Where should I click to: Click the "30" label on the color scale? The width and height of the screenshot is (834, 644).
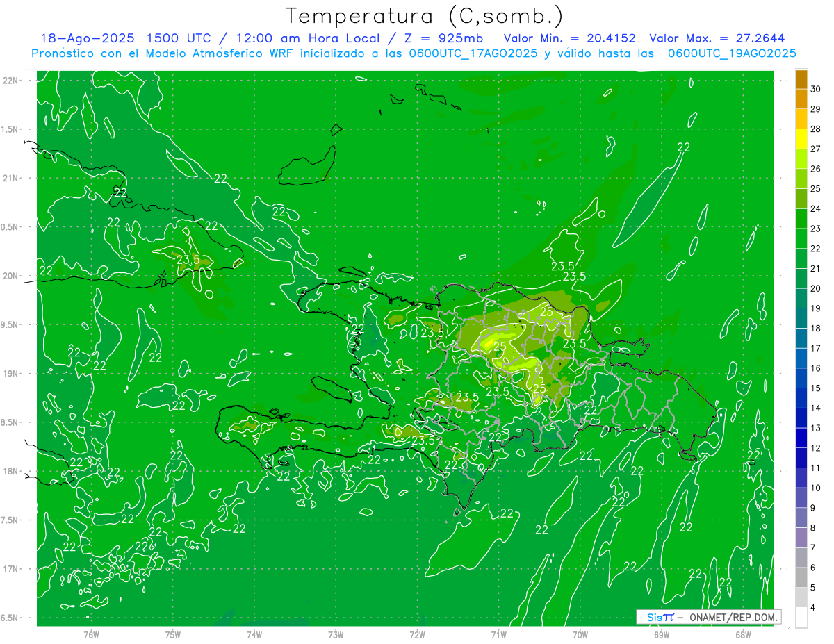pos(816,89)
